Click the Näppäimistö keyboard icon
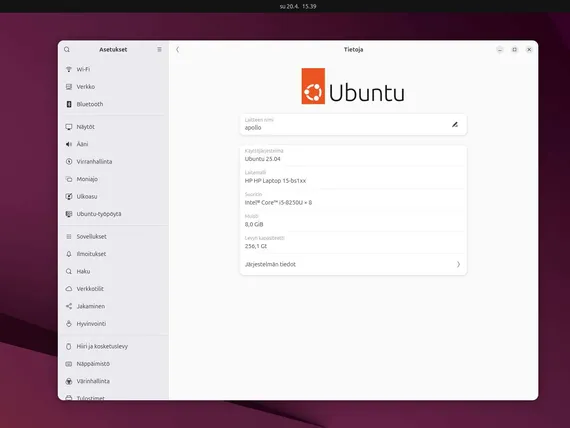The width and height of the screenshot is (570, 428). [x=69, y=364]
